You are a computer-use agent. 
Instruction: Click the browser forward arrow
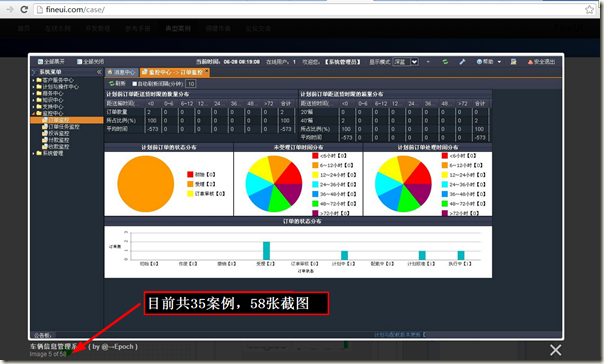click(x=10, y=9)
